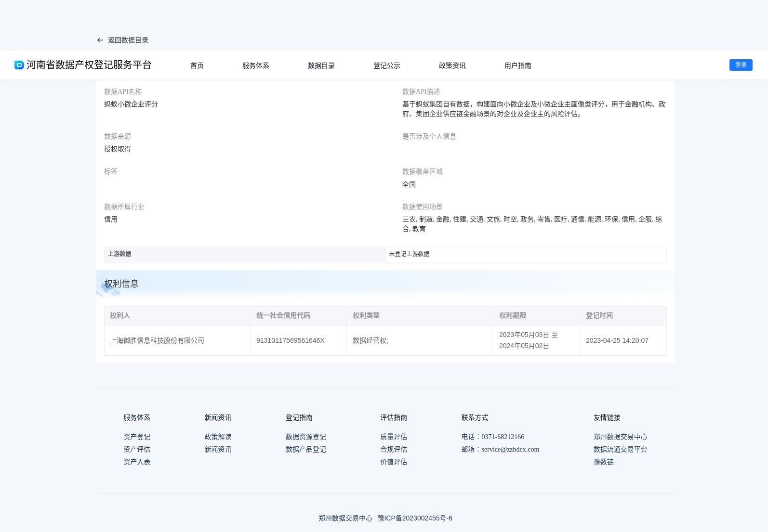Click the 友情链接 footer heading
Screen dimensions: 768x532
607,417
